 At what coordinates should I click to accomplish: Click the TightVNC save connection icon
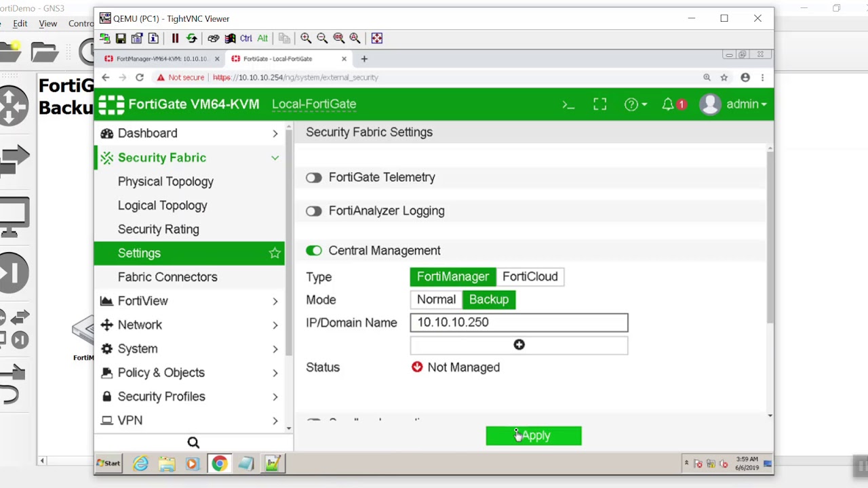(121, 39)
